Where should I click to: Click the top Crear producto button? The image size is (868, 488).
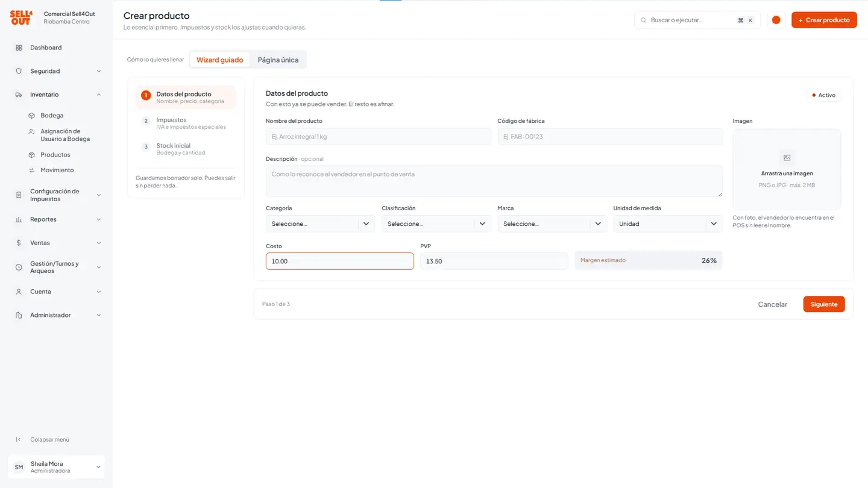tap(824, 20)
